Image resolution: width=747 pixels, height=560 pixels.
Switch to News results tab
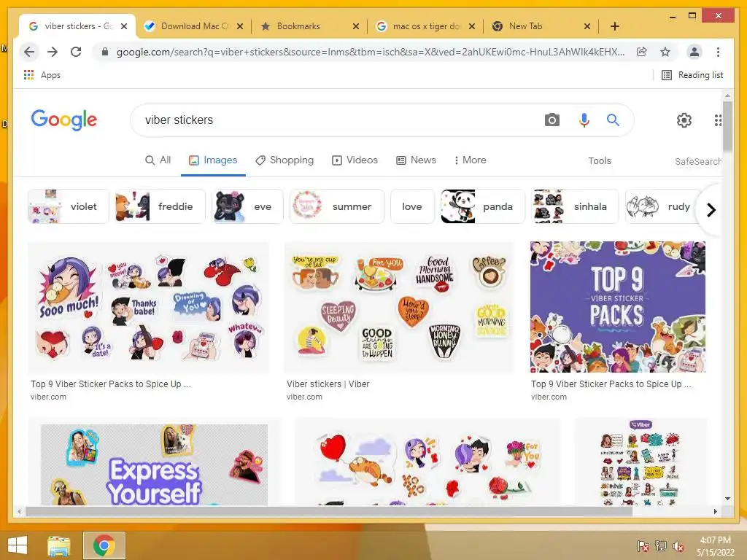(416, 160)
